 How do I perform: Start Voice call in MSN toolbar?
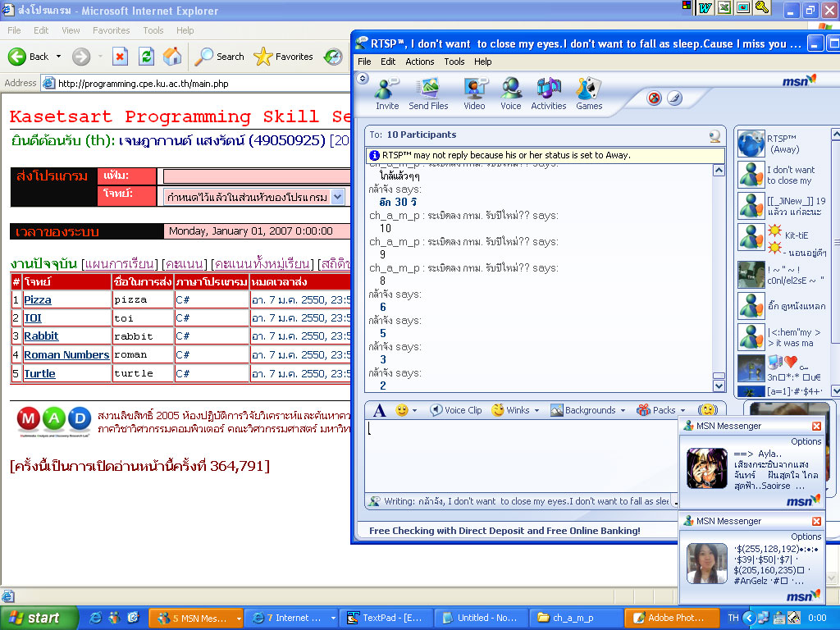tap(511, 94)
